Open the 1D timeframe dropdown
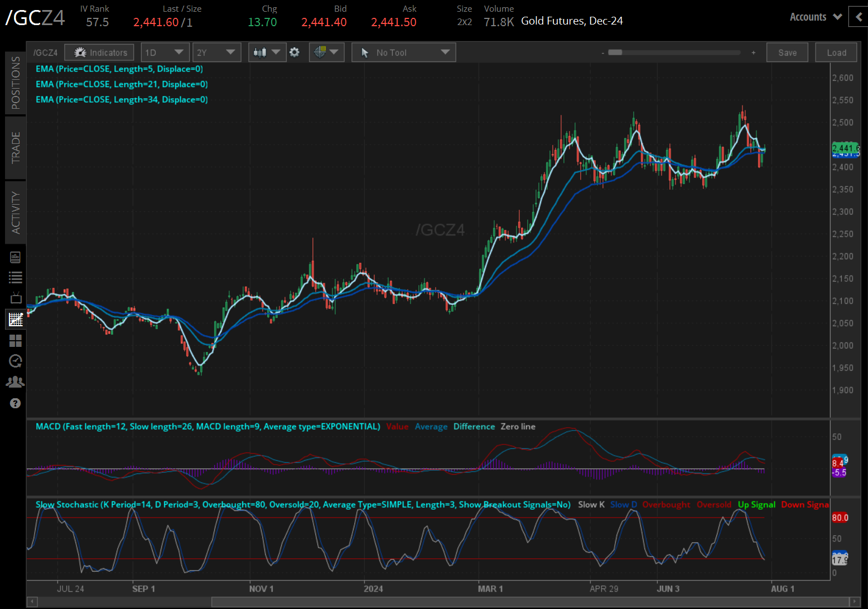The height and width of the screenshot is (609, 868). point(165,52)
